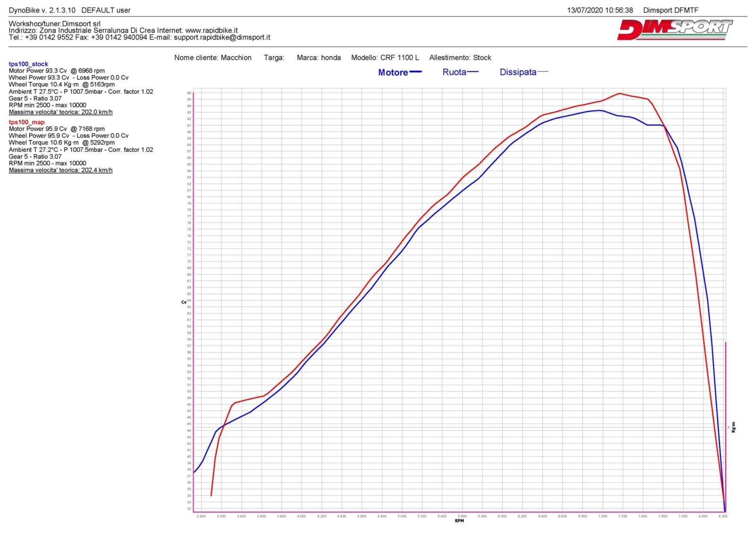Click the Dissipata legend entry
The image size is (756, 534).
pos(518,72)
